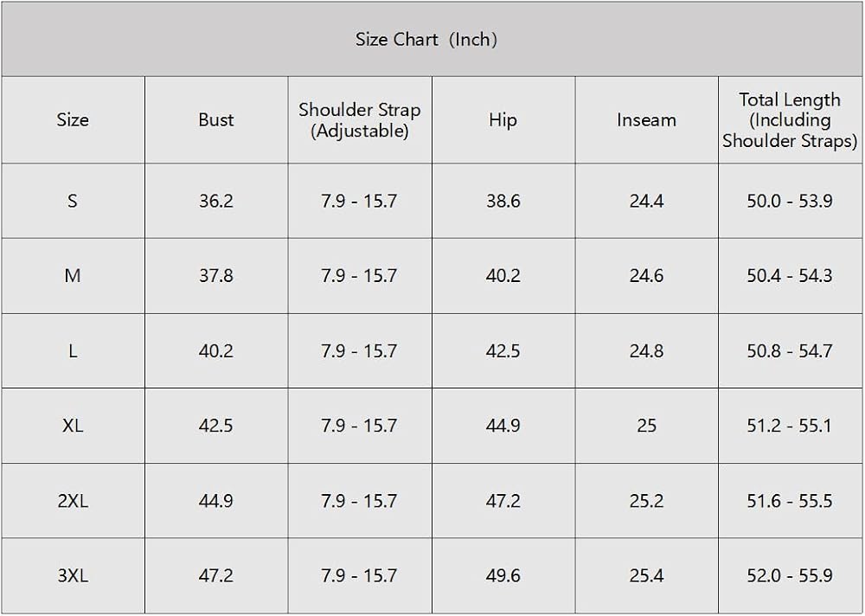
Task: Select total length 51.2 - 55.1 cell
Action: 790,426
